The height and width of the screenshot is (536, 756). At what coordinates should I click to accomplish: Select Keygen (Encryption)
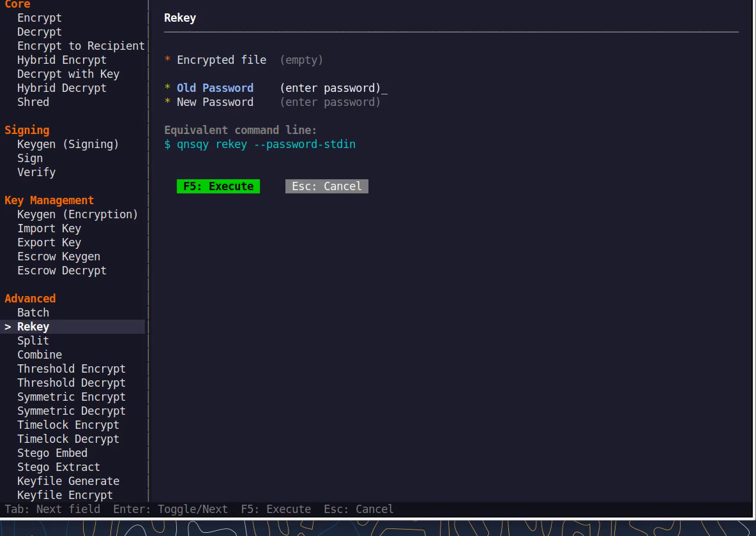point(78,214)
